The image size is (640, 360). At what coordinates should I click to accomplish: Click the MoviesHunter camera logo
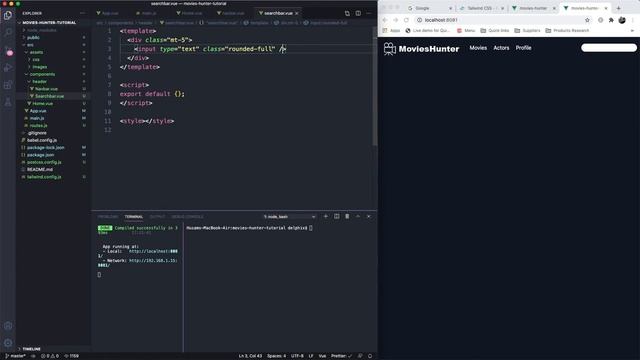tap(390, 49)
